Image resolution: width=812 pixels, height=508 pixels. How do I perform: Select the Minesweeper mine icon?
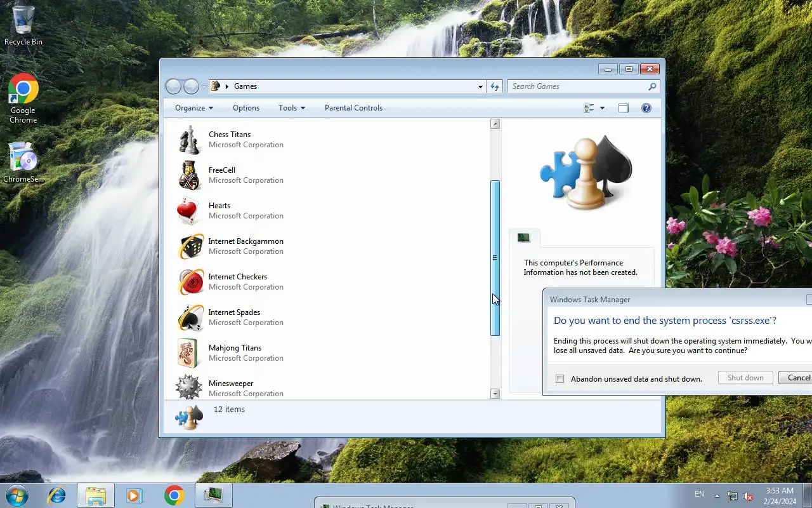(x=189, y=387)
